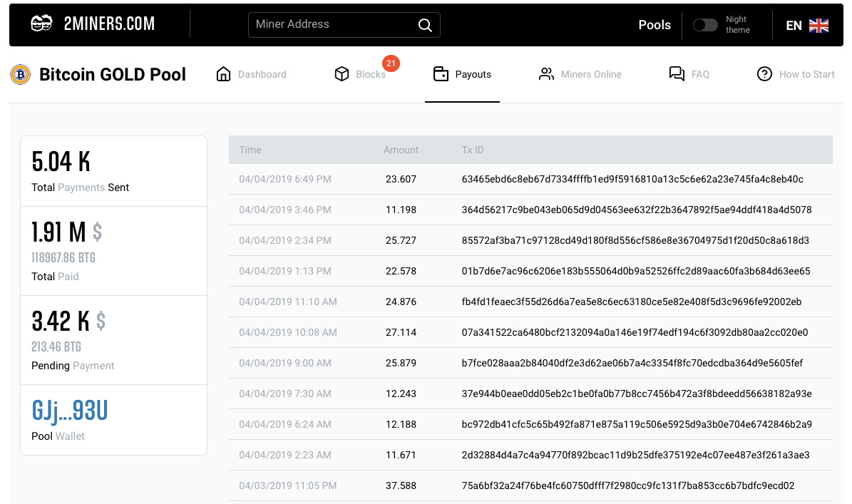Viewport: 852px width, 504px height.
Task: Click the How to Start question icon
Action: coord(764,74)
